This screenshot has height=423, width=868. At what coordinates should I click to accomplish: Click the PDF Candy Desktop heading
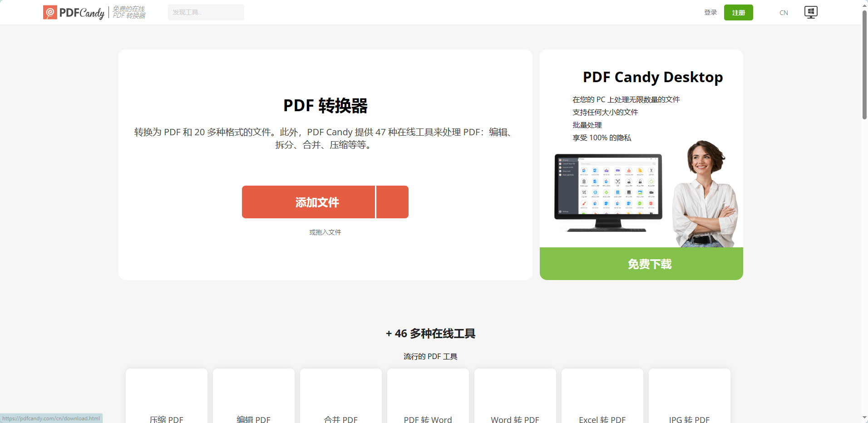point(653,77)
